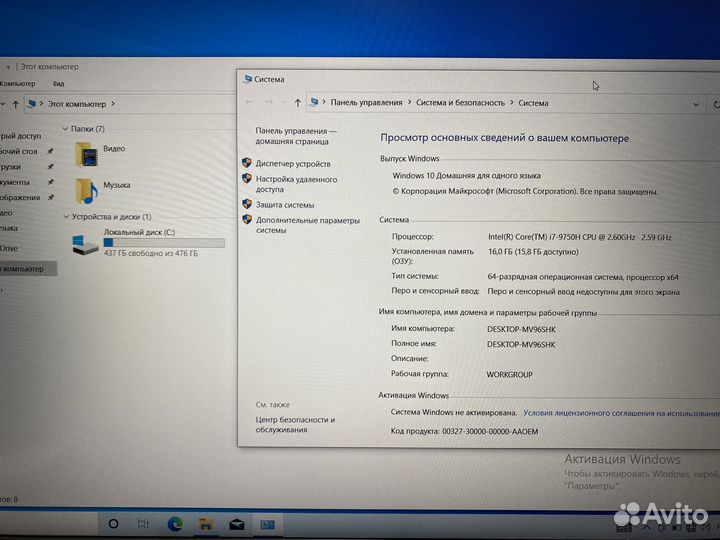This screenshot has width=720, height=540.
Task: Unpin Desktop using its pin icon
Action: coord(51,151)
